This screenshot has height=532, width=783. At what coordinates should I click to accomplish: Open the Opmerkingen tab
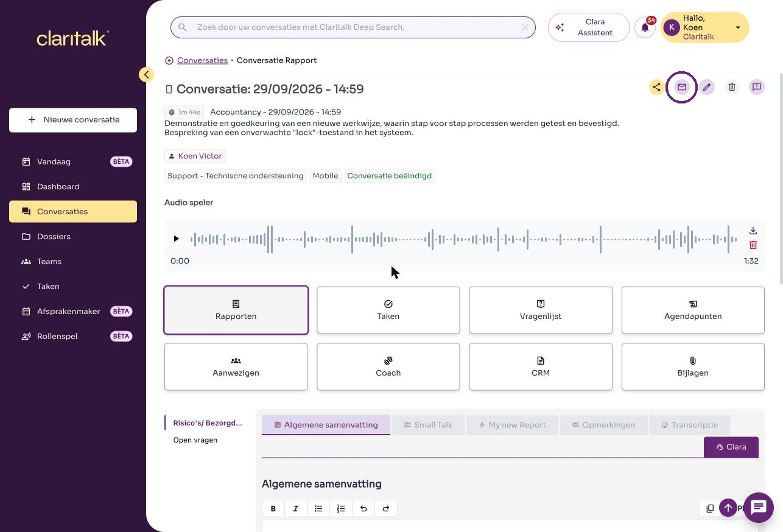603,425
